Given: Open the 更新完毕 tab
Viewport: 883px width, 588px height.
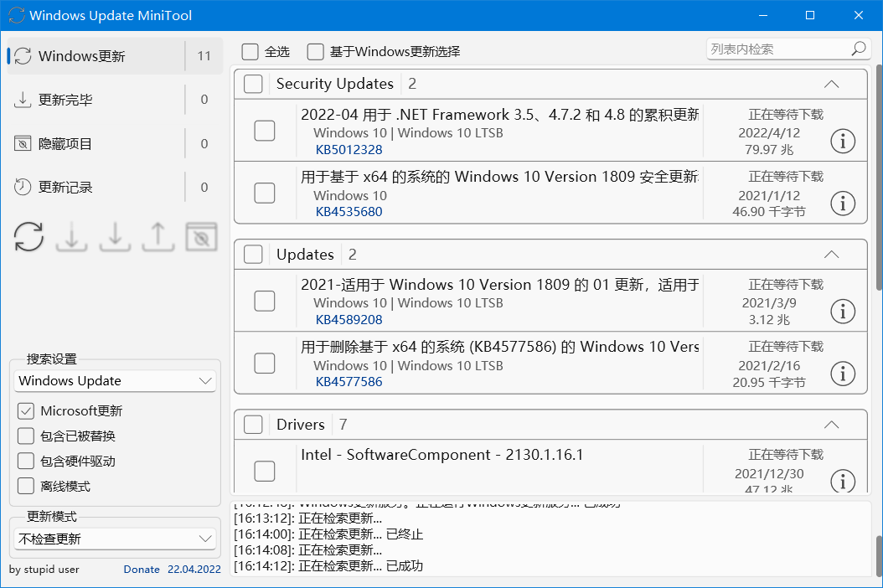Looking at the screenshot, I should tap(115, 100).
